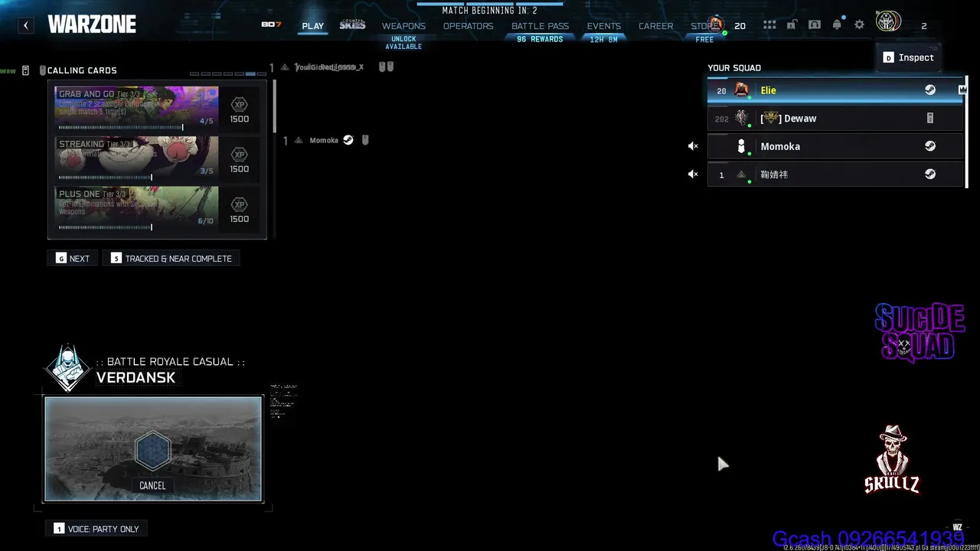
Task: Open settings gear icon
Action: click(859, 25)
